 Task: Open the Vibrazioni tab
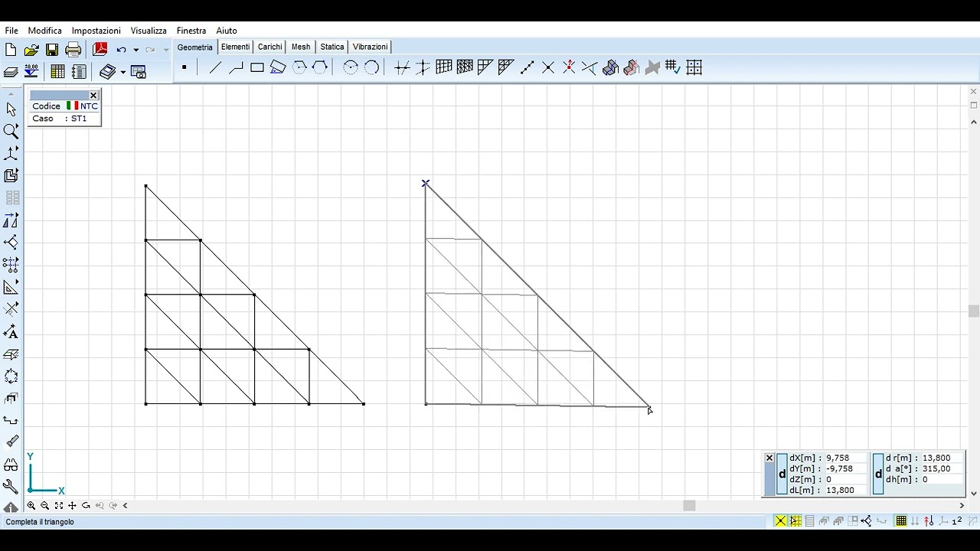(x=371, y=47)
